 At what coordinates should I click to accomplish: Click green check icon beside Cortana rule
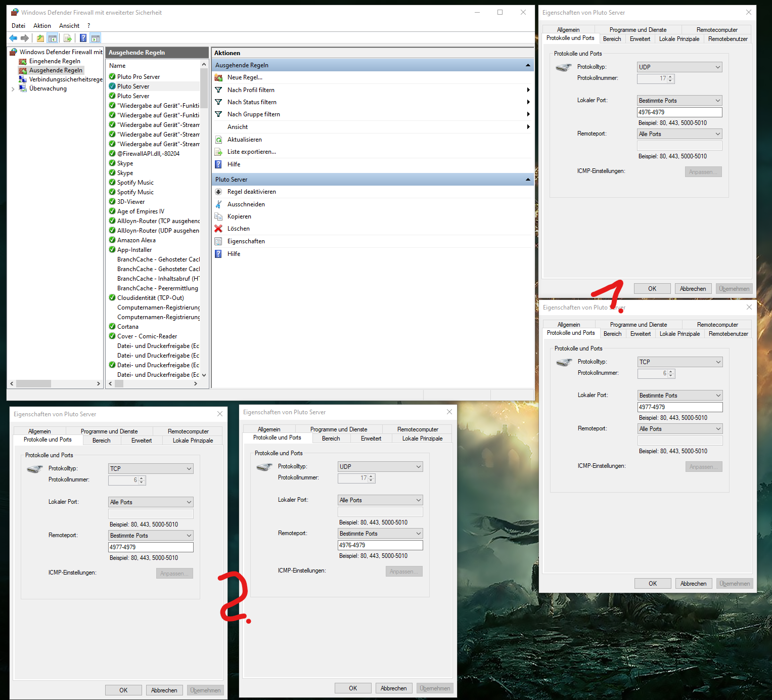112,327
